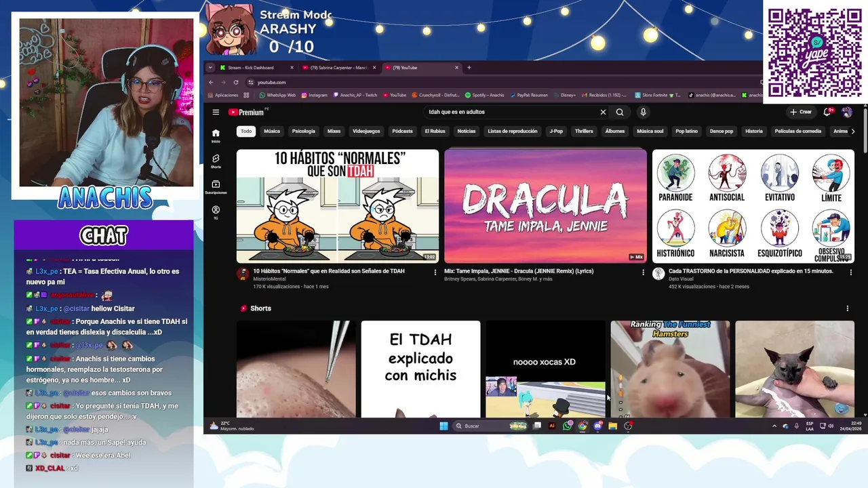Open options for the Shorts shelf
Image resolution: width=868 pixels, height=488 pixels.
point(847,308)
